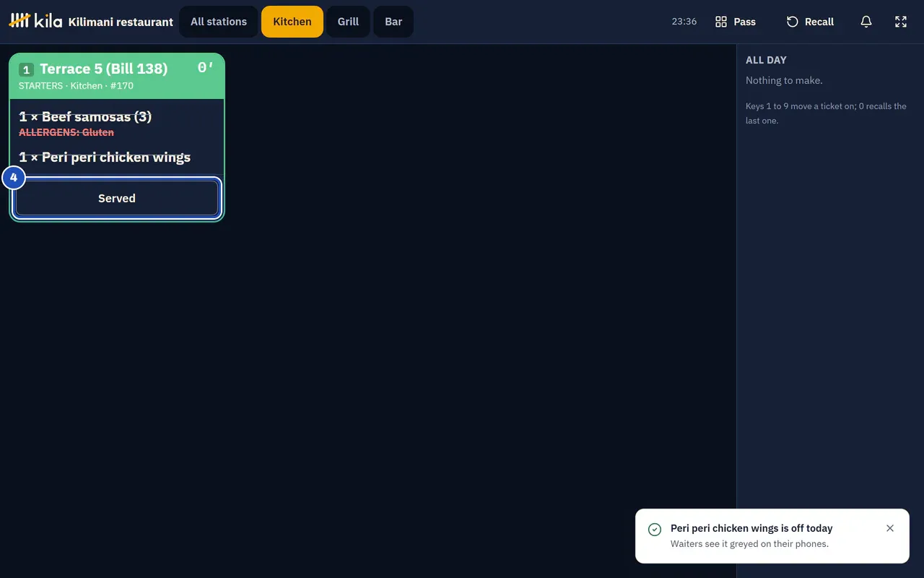The height and width of the screenshot is (578, 924).
Task: Switch to All stations tab
Action: click(219, 22)
